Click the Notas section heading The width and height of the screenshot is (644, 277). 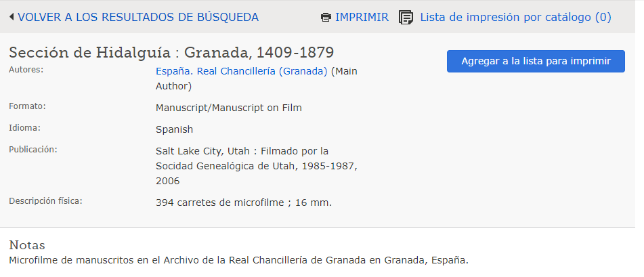pyautogui.click(x=26, y=244)
